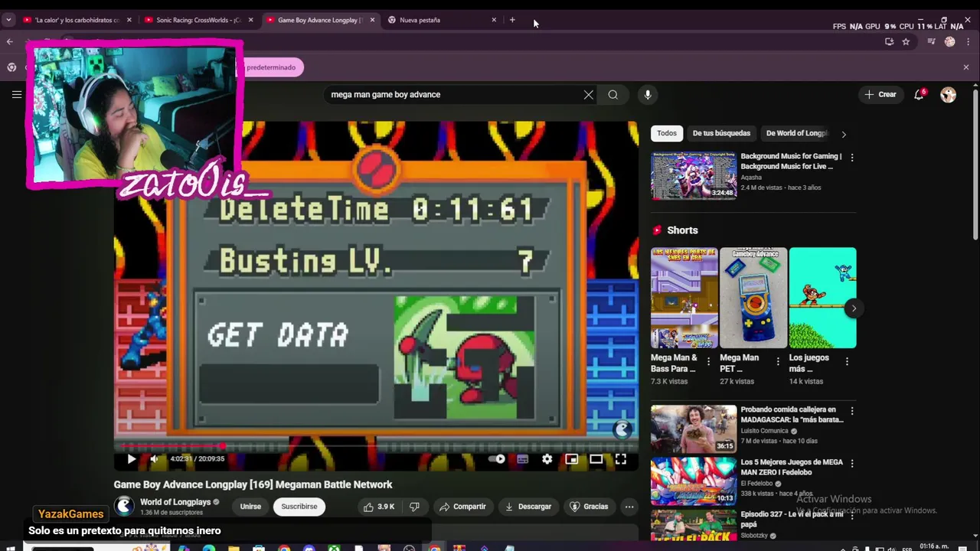
Task: Open options for Probando comida callejera video
Action: coord(852,411)
